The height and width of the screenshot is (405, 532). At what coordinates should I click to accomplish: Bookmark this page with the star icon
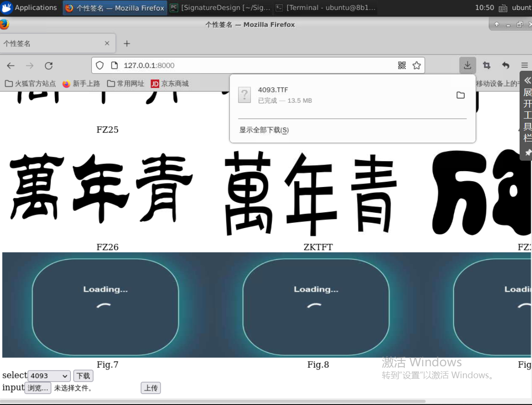[x=417, y=66]
